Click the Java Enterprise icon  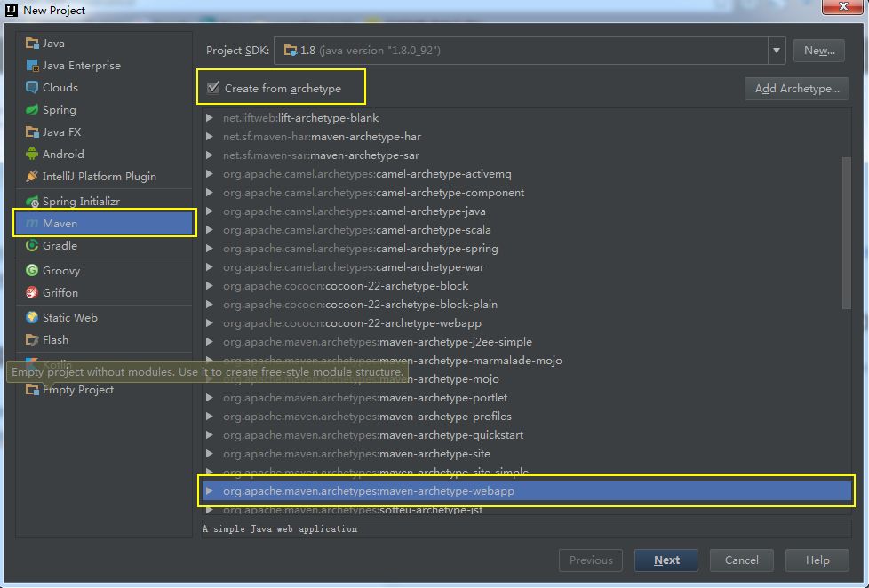coord(32,66)
